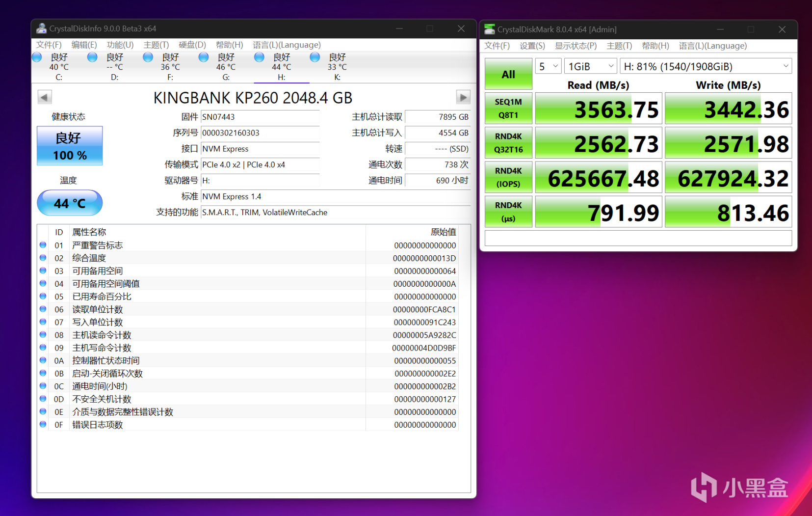Start RND4K (μs) benchmark test

(x=508, y=212)
